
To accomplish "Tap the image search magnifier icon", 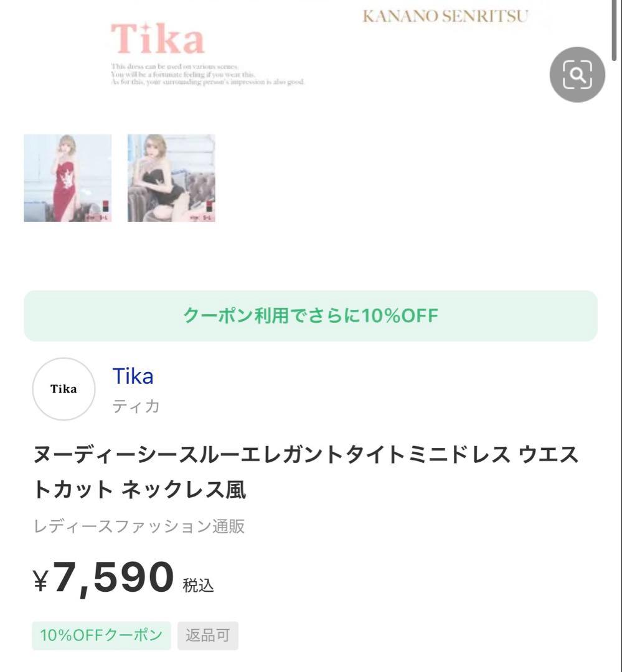I will tap(577, 75).
